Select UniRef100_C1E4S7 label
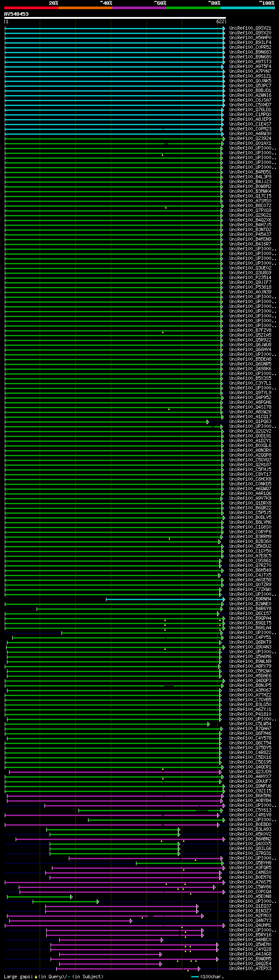Screen dimensions: 279x980 pyautogui.click(x=250, y=124)
